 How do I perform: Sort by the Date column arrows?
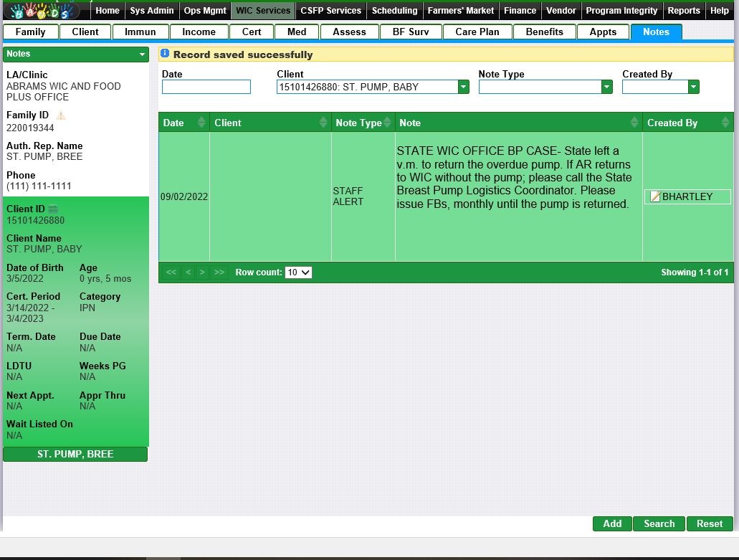(x=201, y=123)
